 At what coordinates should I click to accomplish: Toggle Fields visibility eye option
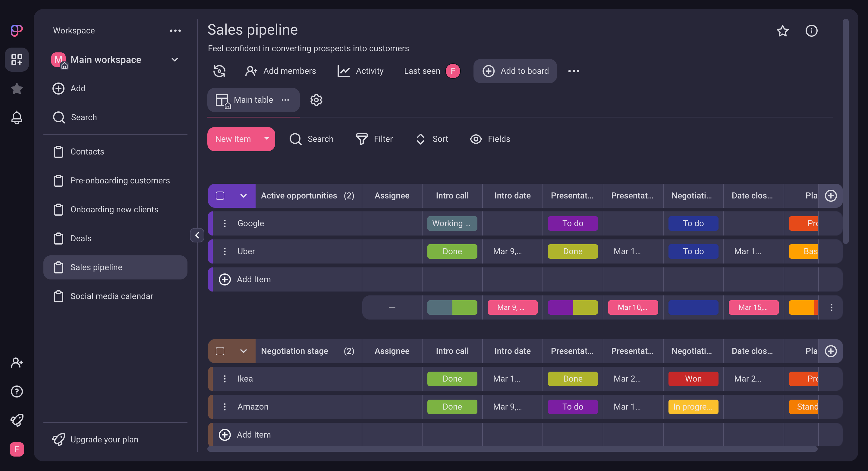pos(490,139)
